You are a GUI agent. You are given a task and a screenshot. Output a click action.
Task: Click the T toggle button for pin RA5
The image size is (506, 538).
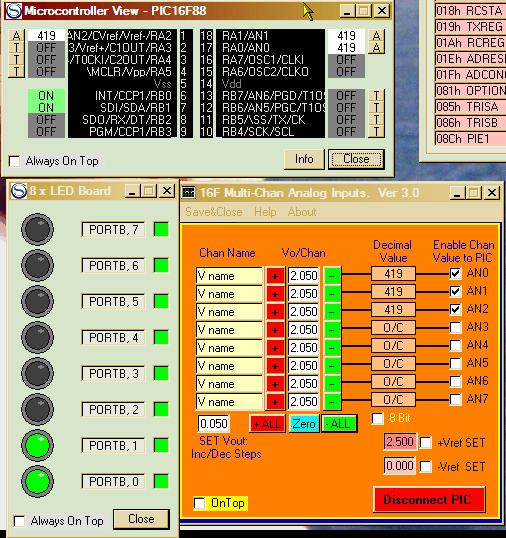tap(16, 71)
